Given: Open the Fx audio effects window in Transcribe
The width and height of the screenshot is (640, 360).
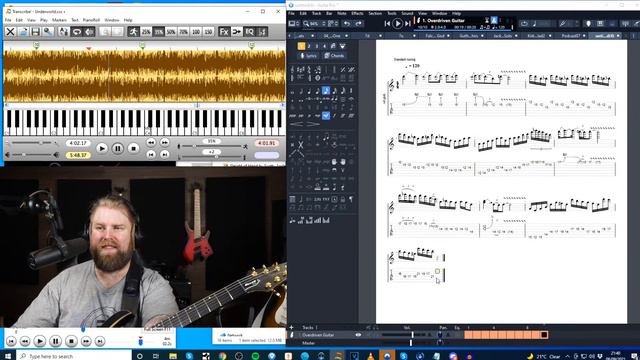Looking at the screenshot, I should point(224,31).
